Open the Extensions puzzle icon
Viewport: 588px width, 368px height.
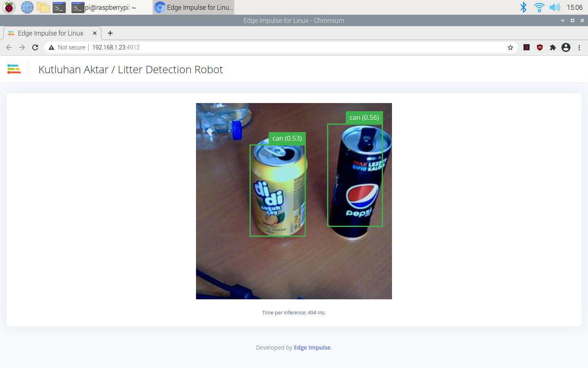(553, 47)
